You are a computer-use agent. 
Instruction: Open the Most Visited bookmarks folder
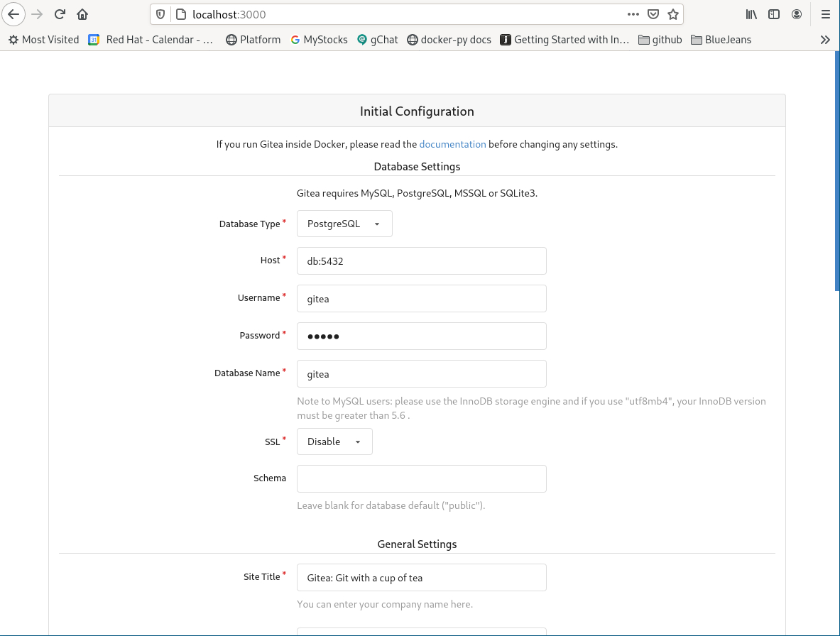(44, 40)
